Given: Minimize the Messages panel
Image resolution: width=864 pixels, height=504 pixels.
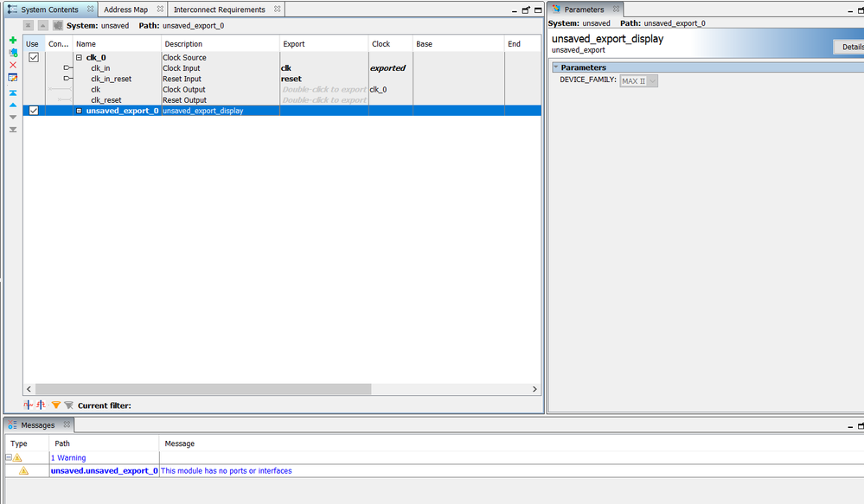Looking at the screenshot, I should [851, 426].
